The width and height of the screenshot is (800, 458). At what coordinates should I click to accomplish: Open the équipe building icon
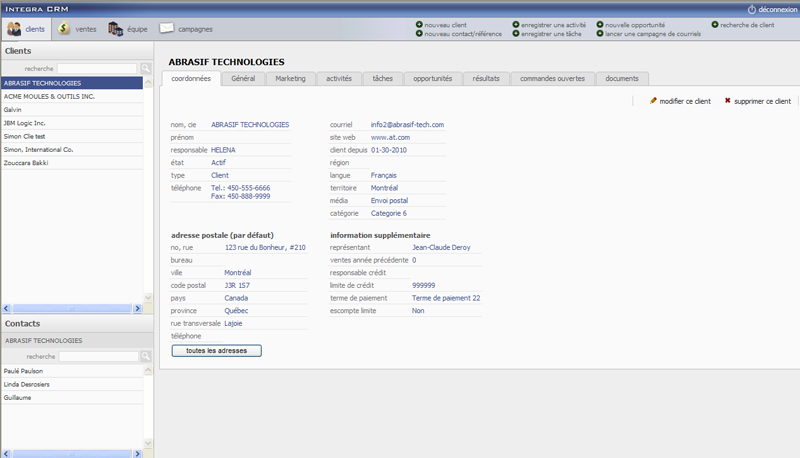point(115,29)
